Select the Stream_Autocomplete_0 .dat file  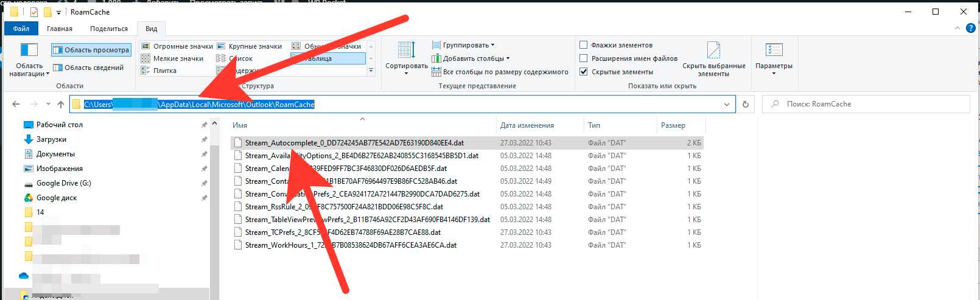tap(467, 143)
